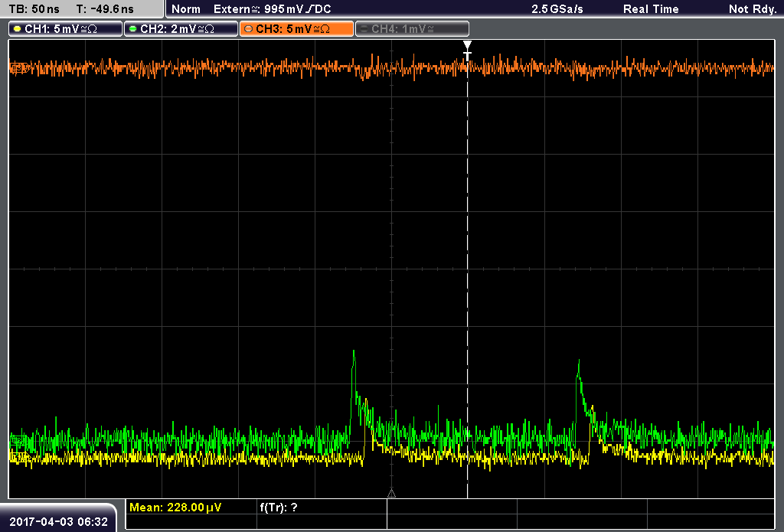Screen dimensions: 784x532
Task: Click the Real Time acquisition mode label
Action: point(651,9)
